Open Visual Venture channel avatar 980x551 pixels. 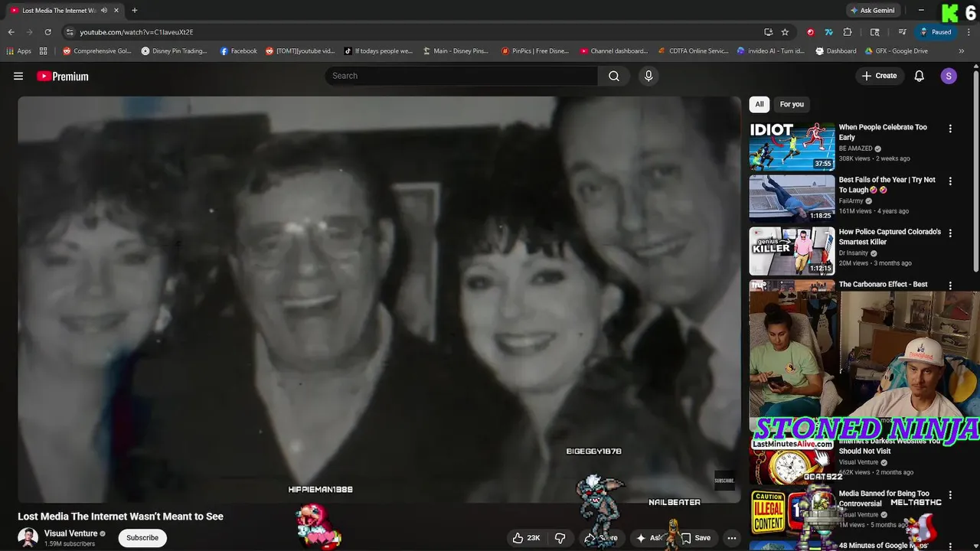[28, 538]
